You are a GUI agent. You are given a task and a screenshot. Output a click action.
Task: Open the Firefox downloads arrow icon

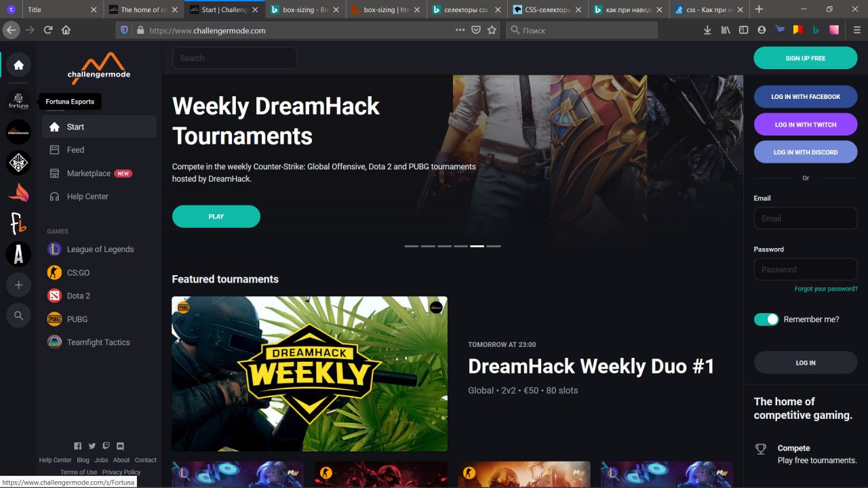click(707, 30)
